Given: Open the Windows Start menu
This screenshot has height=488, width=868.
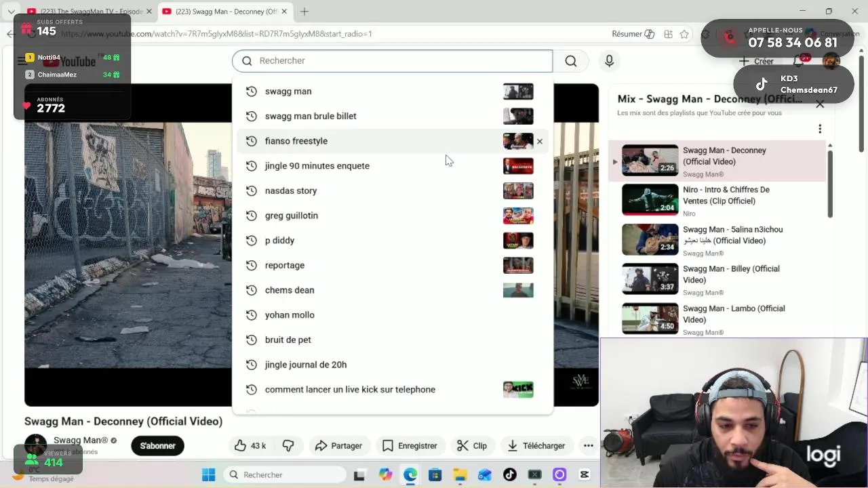Looking at the screenshot, I should click(x=208, y=474).
